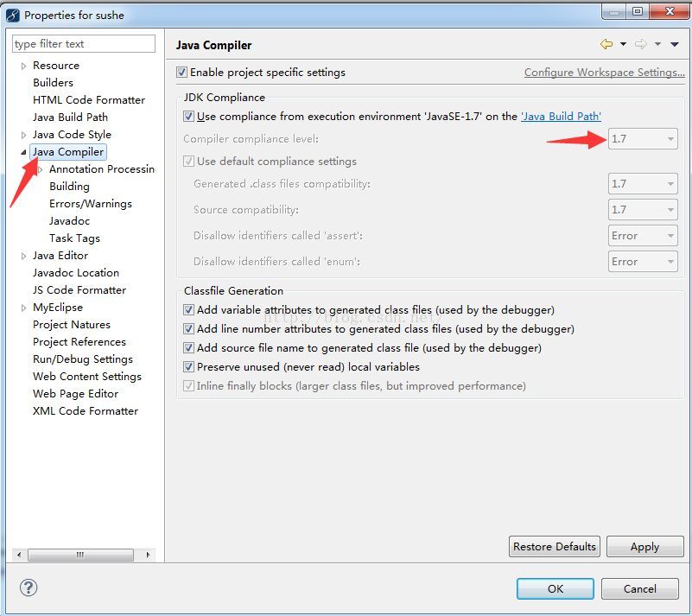Toggle Use compliance from execution environment
This screenshot has width=692, height=616.
tap(188, 116)
